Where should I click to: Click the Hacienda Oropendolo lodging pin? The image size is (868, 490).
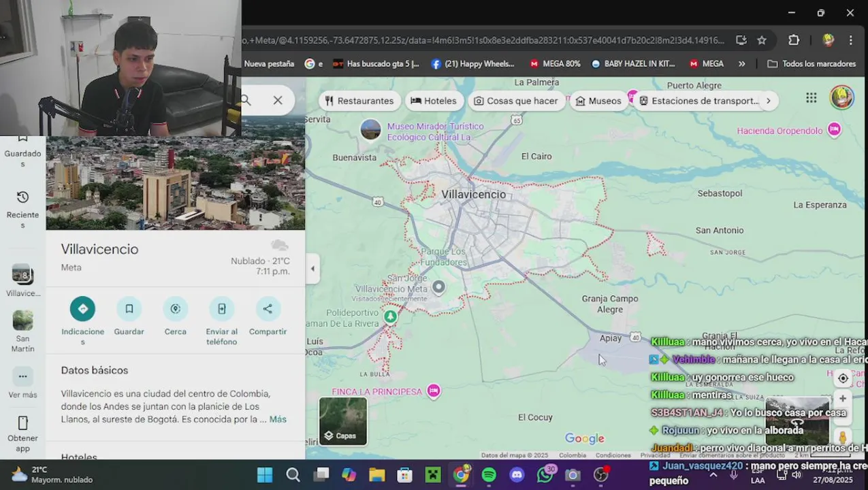click(x=835, y=130)
